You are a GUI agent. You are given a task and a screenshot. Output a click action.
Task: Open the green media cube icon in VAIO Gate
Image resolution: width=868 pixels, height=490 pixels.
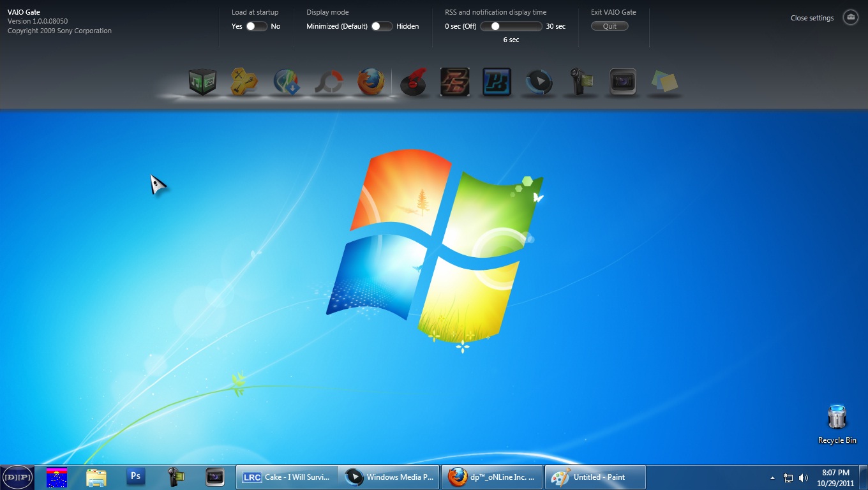click(202, 82)
